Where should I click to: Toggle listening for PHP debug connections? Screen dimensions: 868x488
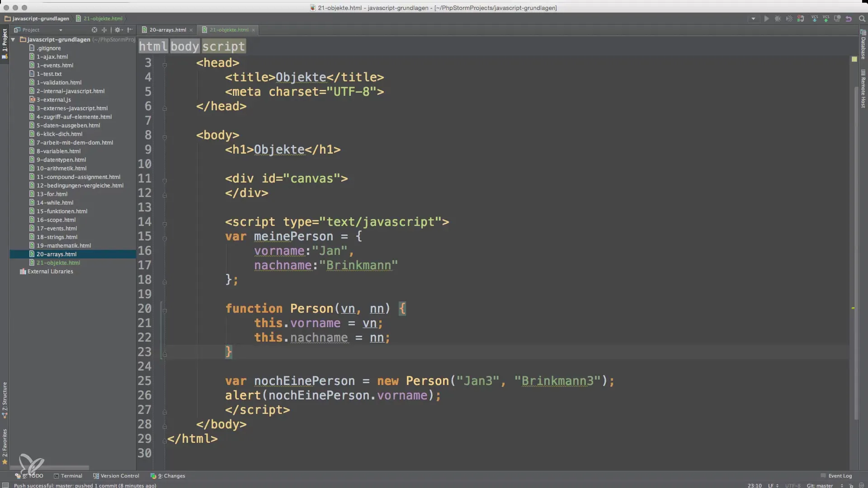point(801,19)
